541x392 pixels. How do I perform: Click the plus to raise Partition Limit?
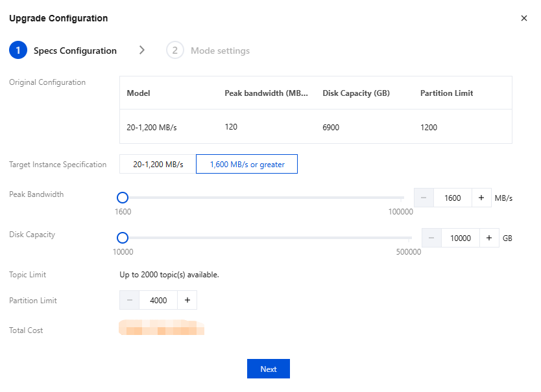(187, 300)
